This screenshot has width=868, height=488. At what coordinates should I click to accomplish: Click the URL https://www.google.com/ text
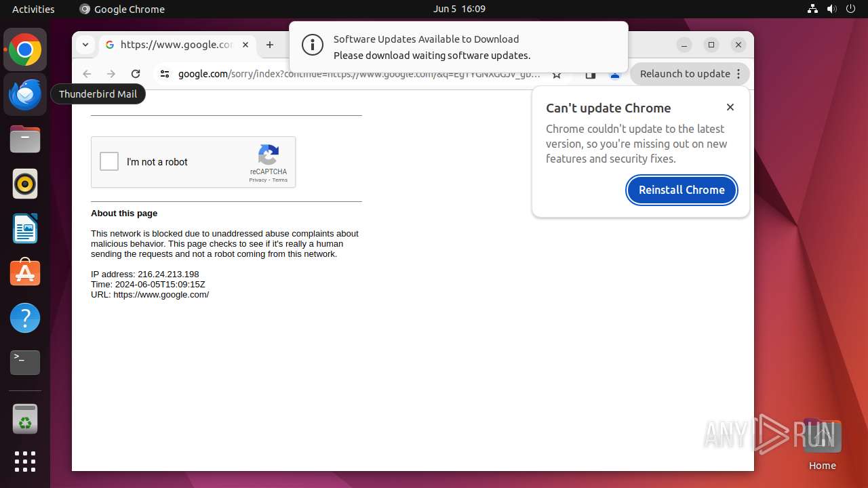coord(150,295)
